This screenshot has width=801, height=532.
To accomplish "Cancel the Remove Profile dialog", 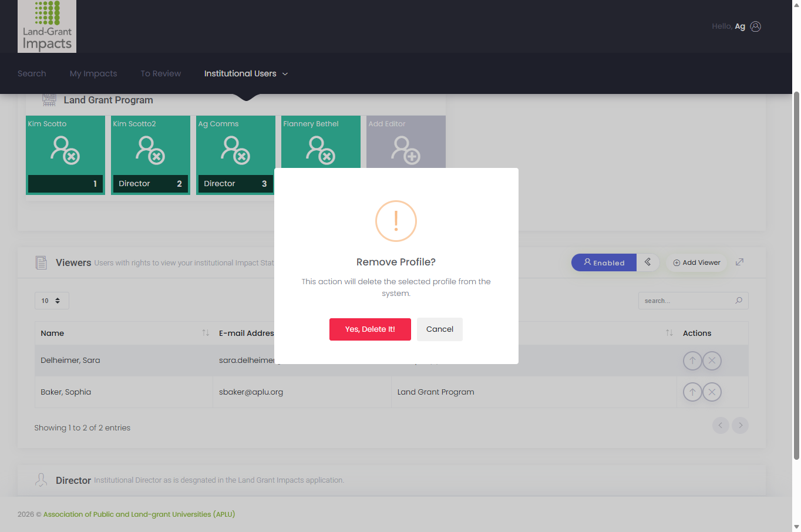I will pyautogui.click(x=440, y=329).
